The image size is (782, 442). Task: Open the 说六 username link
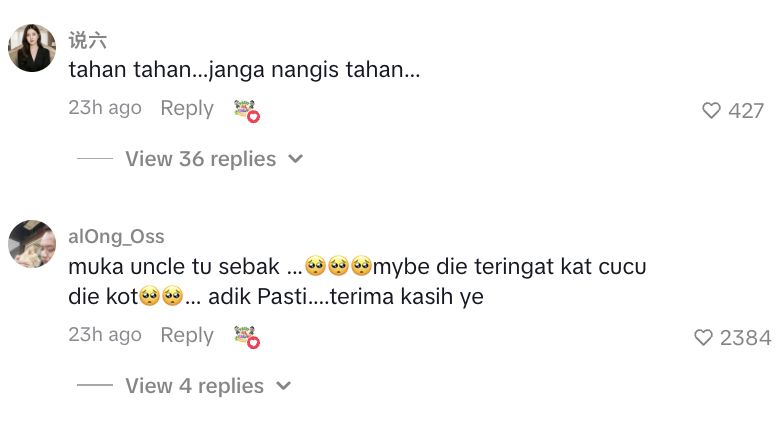(87, 41)
